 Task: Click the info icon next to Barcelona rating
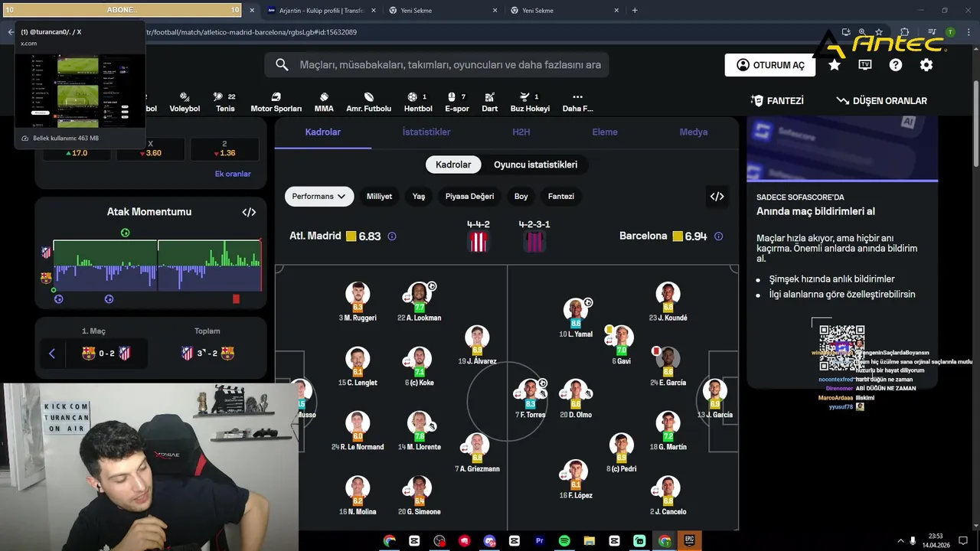coord(718,236)
